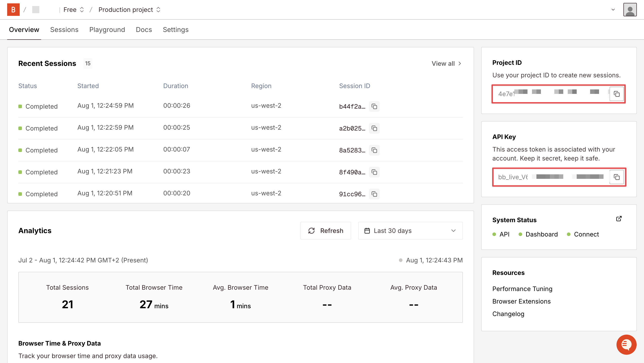This screenshot has height=363, width=644.
Task: Click the orange Browserbase logo icon
Action: [x=13, y=9]
